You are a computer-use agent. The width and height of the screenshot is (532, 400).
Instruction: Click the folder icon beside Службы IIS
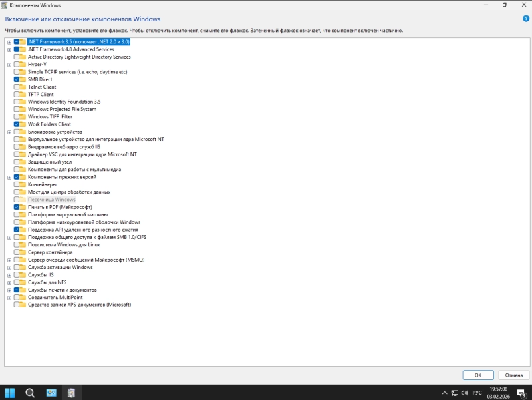pyautogui.click(x=23, y=275)
